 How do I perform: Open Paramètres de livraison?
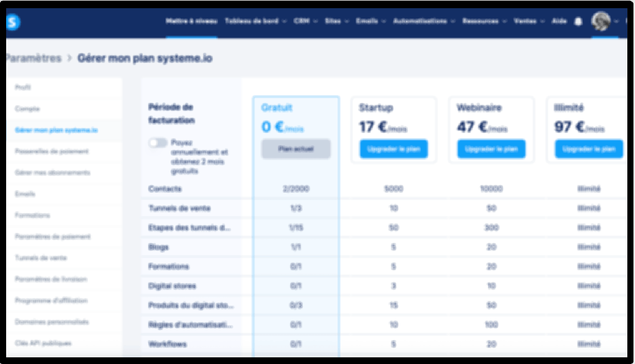51,279
